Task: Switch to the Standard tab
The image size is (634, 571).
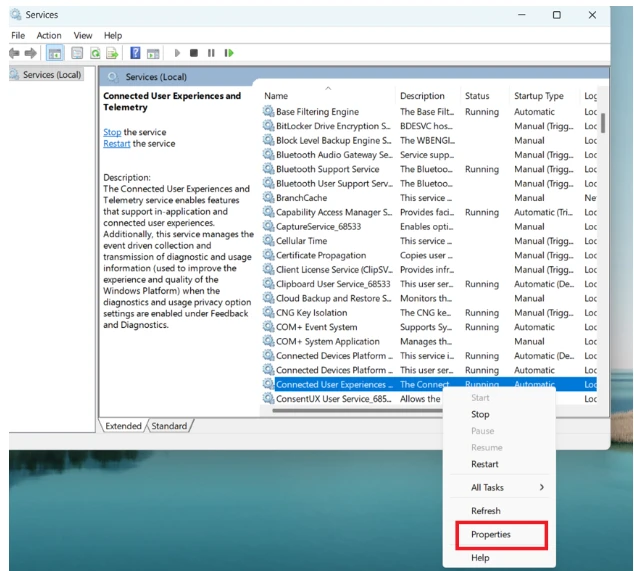Action: 169,425
